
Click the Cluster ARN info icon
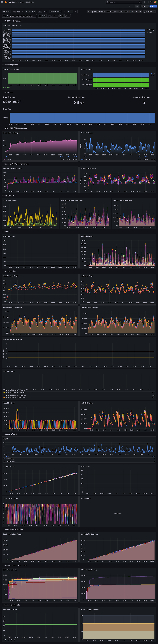pyautogui.click(x=34, y=12)
